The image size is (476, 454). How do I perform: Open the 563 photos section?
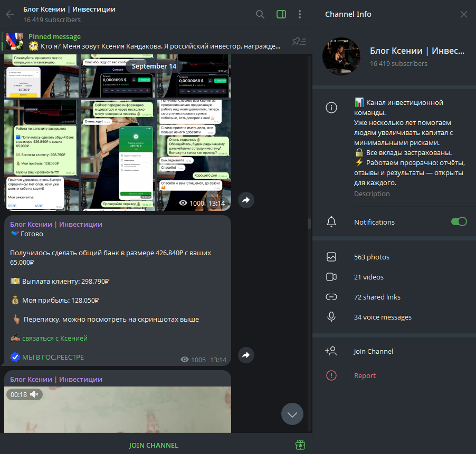coord(372,257)
